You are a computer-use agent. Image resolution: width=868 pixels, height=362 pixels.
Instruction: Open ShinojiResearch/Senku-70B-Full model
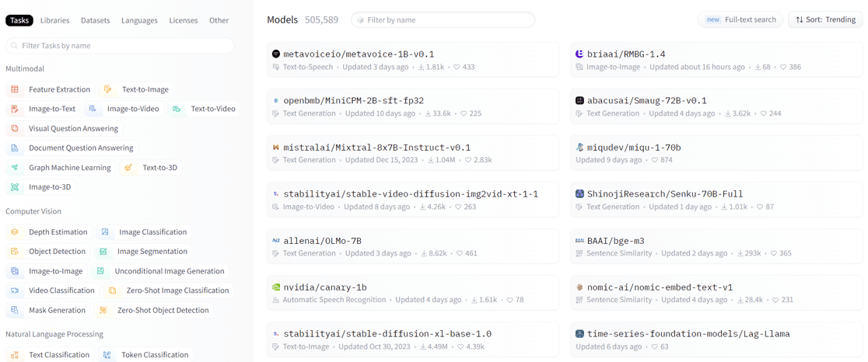716,200
